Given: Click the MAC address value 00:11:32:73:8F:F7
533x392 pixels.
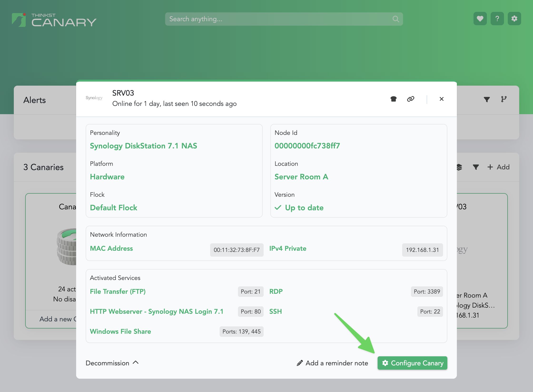Looking at the screenshot, I should tap(237, 250).
